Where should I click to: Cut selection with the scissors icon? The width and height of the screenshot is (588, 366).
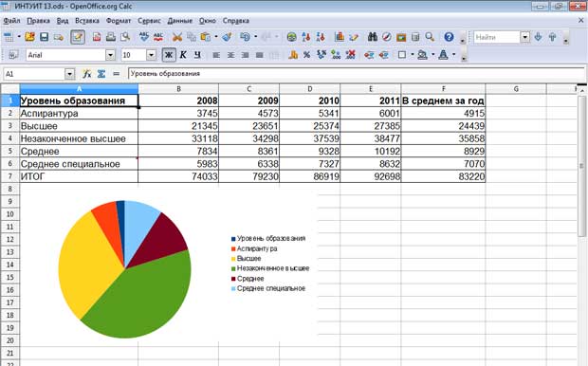pos(177,37)
